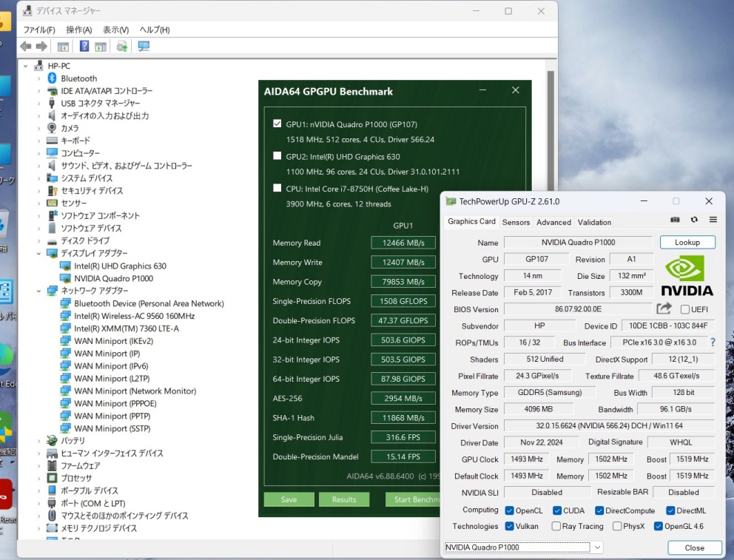
Task: Expand the キーボード category arrow
Action: (x=39, y=141)
